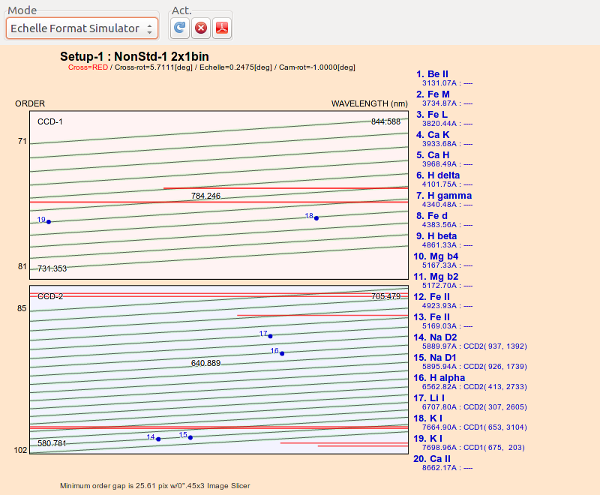
Task: Click blue marker 14 on CCD-2
Action: pyautogui.click(x=158, y=439)
